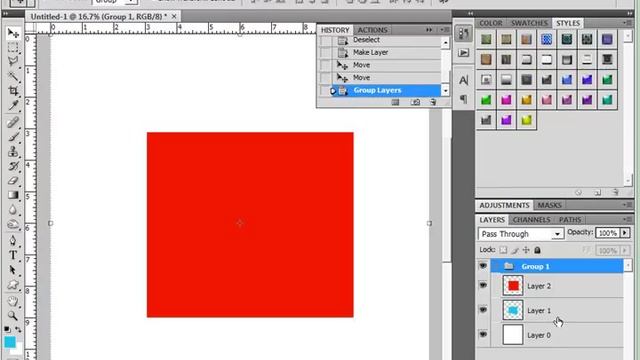Select the Type tool
This screenshot has width=640, height=360.
point(13,255)
